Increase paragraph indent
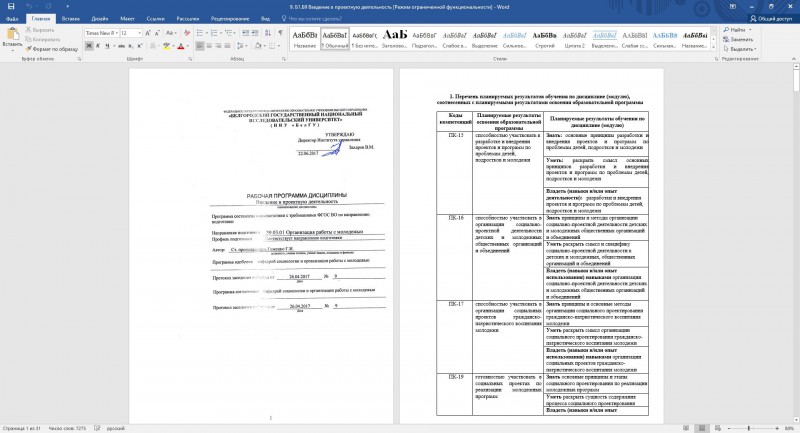Image resolution: width=800 pixels, height=433 pixels. [255, 33]
